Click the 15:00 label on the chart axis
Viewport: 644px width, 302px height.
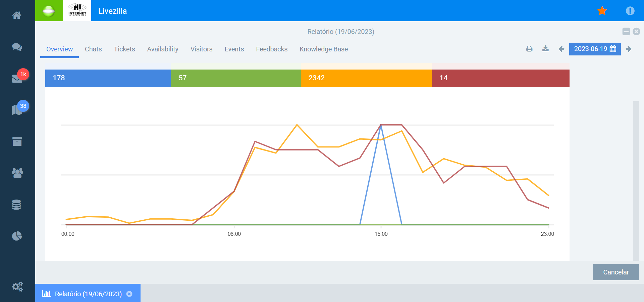381,234
